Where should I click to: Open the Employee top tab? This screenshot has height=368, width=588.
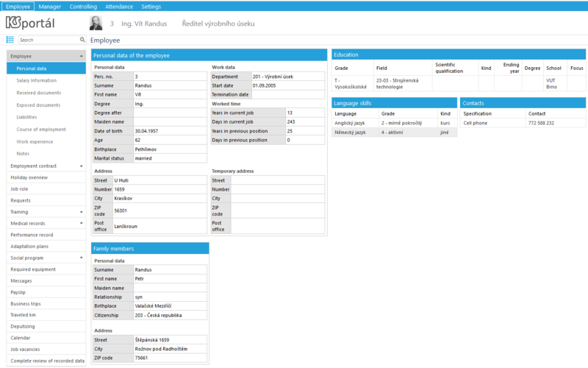click(18, 7)
